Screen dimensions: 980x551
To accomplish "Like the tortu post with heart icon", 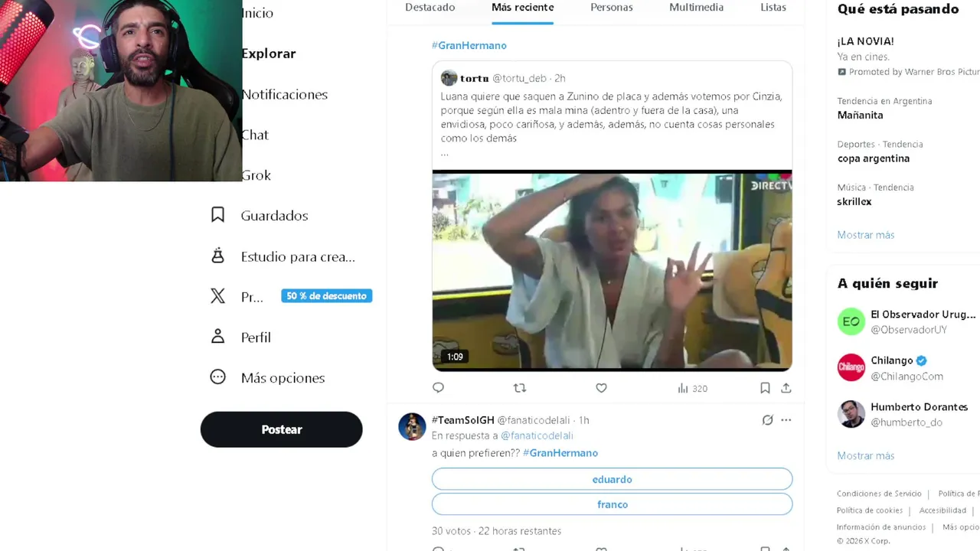I will tap(601, 388).
